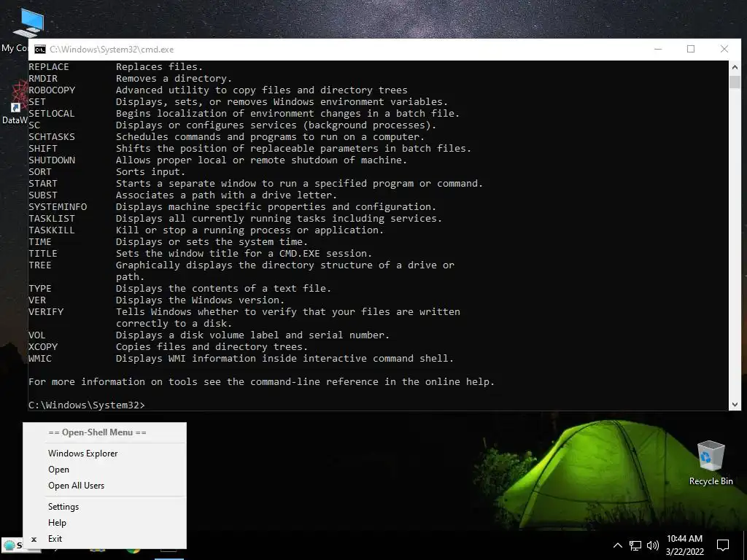Screen dimensions: 747x560
Task: Click the TYPE command name
Action: coord(40,289)
